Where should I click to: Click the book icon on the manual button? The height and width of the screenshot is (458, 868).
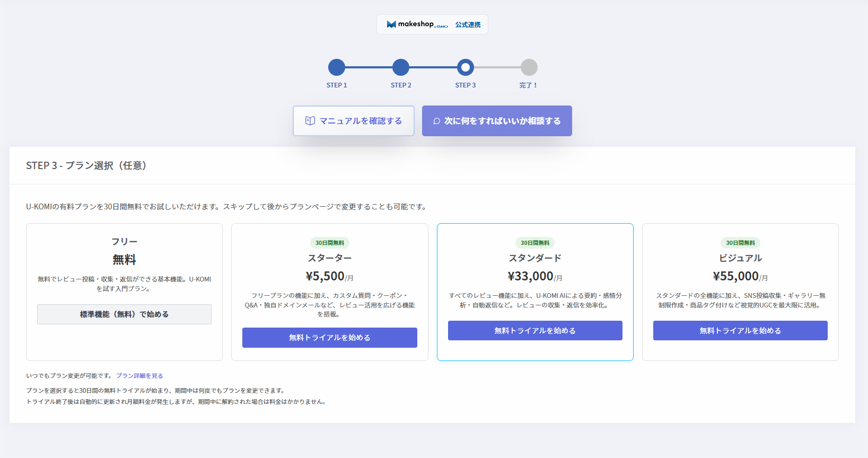(x=310, y=121)
